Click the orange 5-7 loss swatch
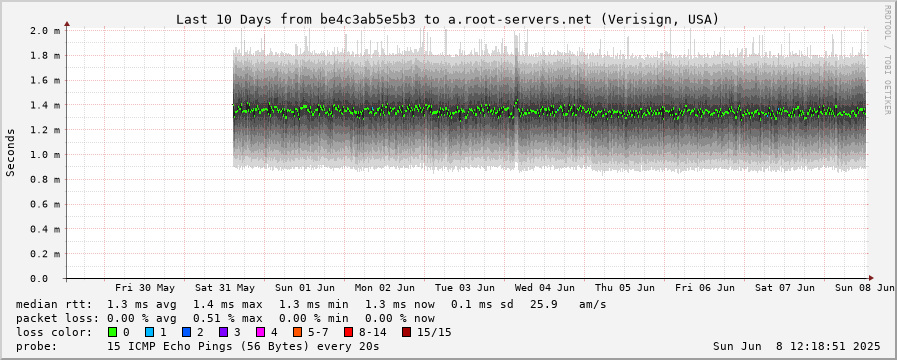897x360 pixels. pos(297,332)
